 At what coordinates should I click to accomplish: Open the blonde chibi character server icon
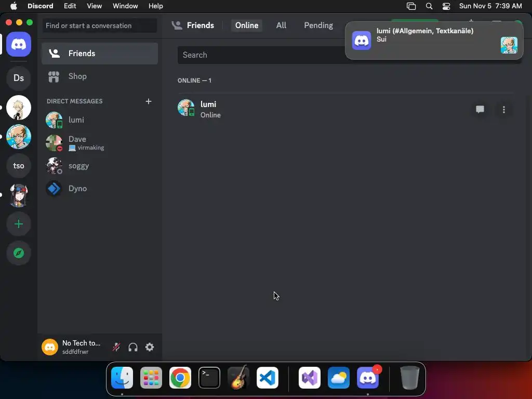point(19,107)
